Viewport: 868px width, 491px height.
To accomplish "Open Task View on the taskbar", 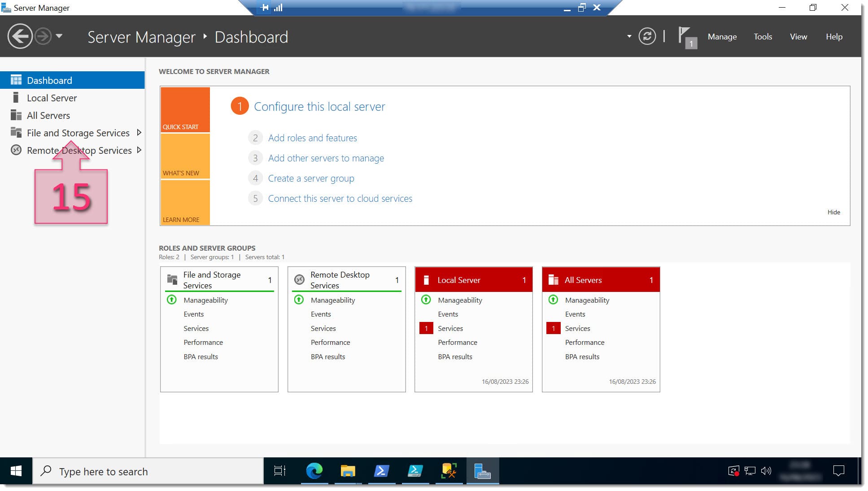I will [280, 471].
